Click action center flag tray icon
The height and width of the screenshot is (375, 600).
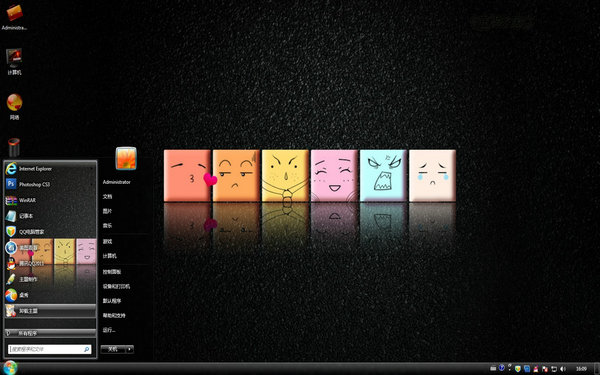tap(545, 369)
